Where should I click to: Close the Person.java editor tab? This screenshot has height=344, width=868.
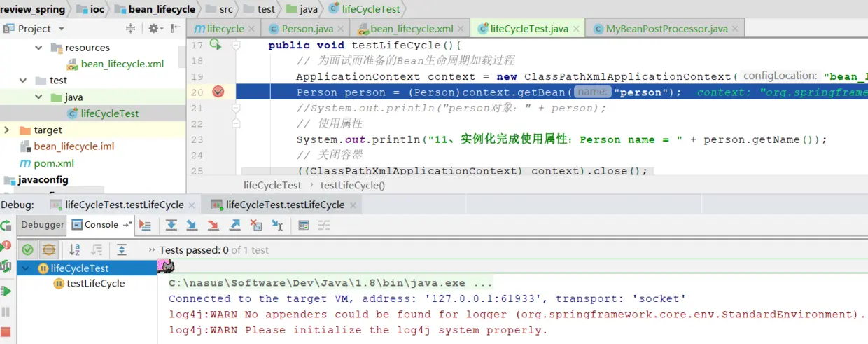[x=341, y=29]
